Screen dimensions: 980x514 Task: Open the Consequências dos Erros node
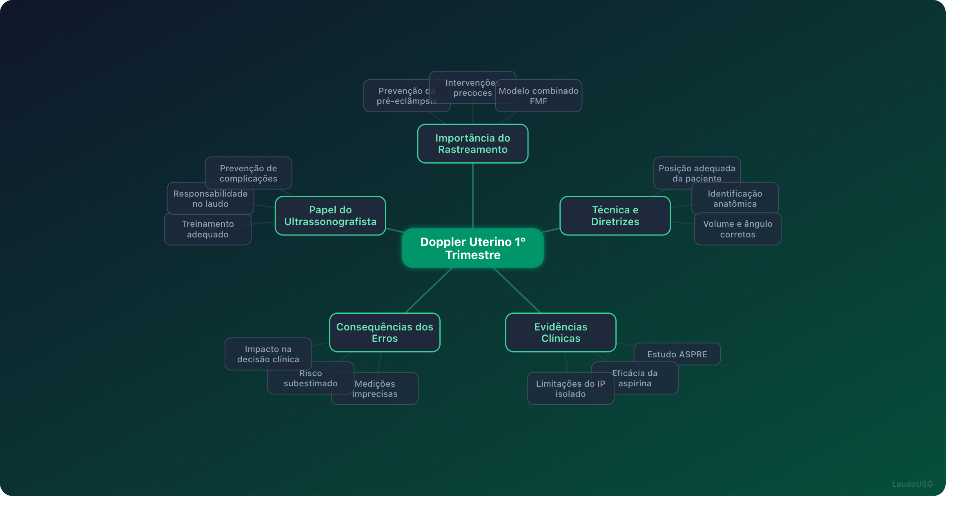click(384, 332)
